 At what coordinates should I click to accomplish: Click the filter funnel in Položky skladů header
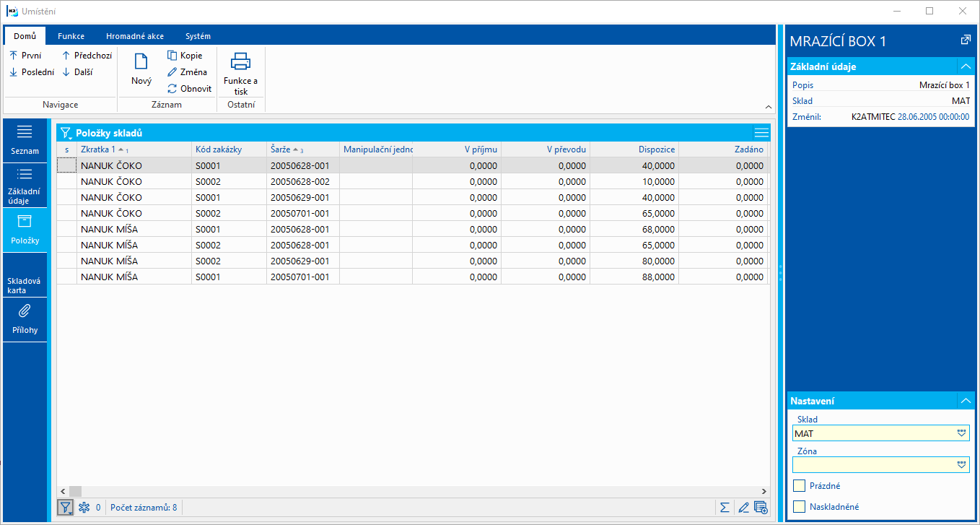click(66, 133)
